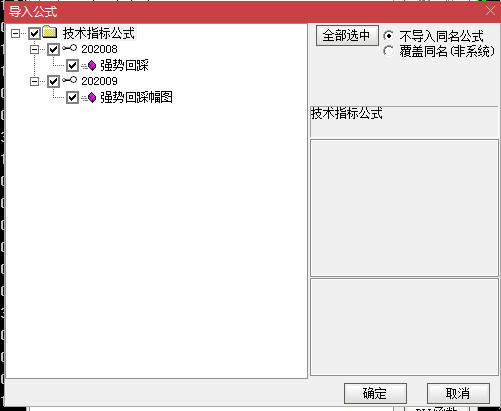Uncheck the 技术指标公式 root checkbox

(x=35, y=33)
